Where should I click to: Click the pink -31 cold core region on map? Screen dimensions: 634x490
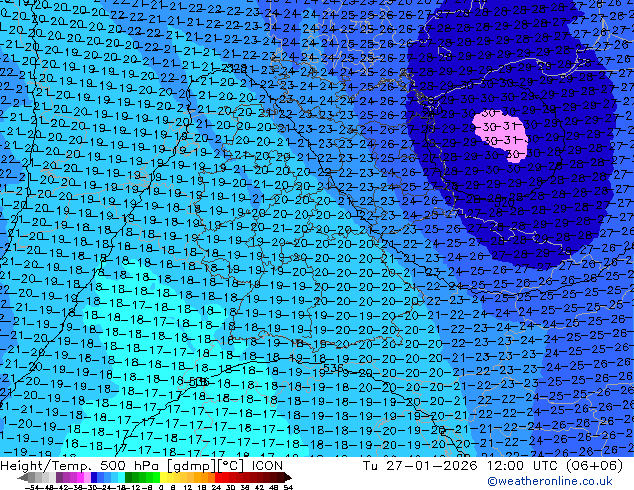(x=501, y=134)
